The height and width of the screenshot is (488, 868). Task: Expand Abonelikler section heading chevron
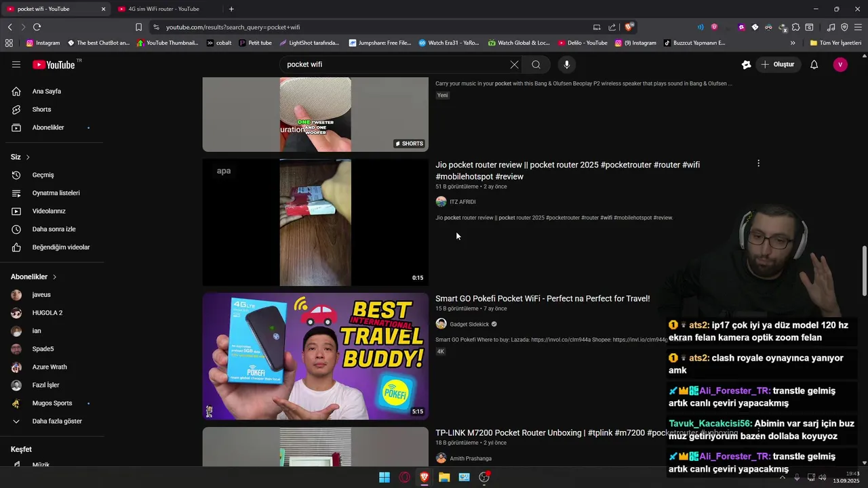(54, 277)
